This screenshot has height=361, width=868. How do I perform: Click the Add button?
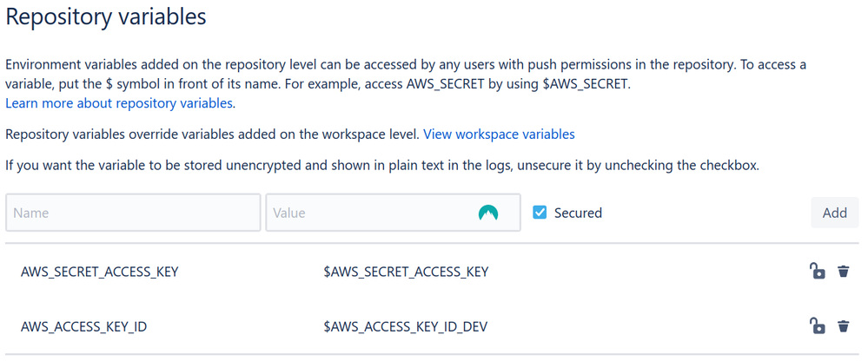(834, 213)
